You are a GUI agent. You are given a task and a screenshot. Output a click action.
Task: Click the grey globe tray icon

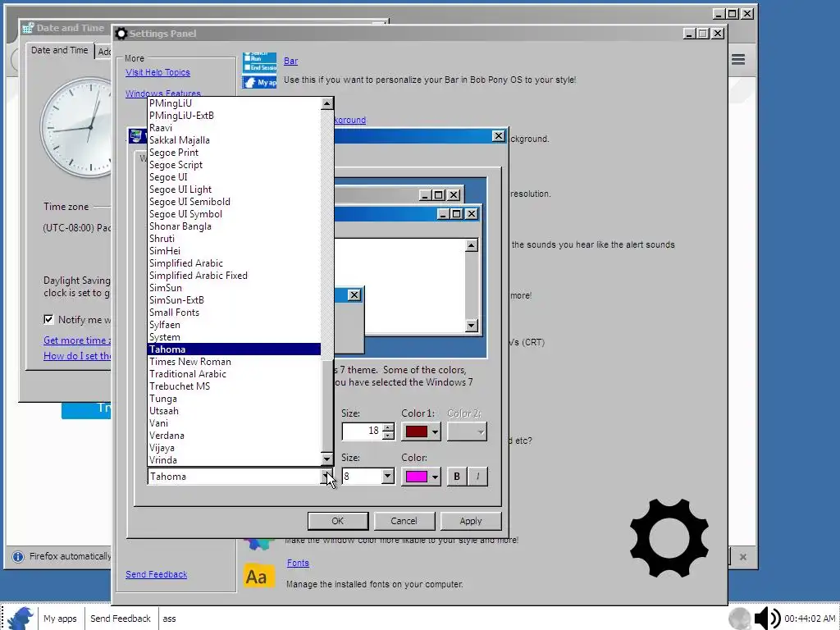point(740,619)
